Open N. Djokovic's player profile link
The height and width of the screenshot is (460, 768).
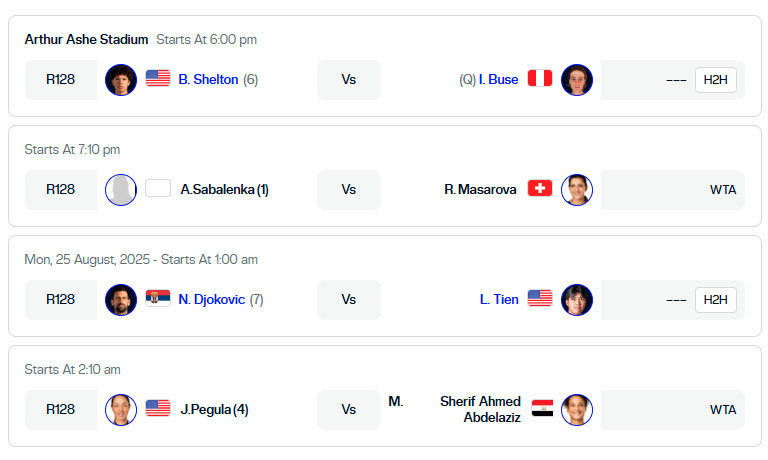coord(212,299)
